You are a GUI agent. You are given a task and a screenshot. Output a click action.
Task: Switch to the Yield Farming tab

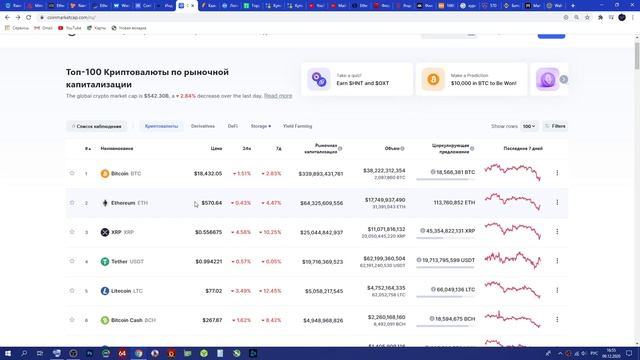tap(298, 127)
